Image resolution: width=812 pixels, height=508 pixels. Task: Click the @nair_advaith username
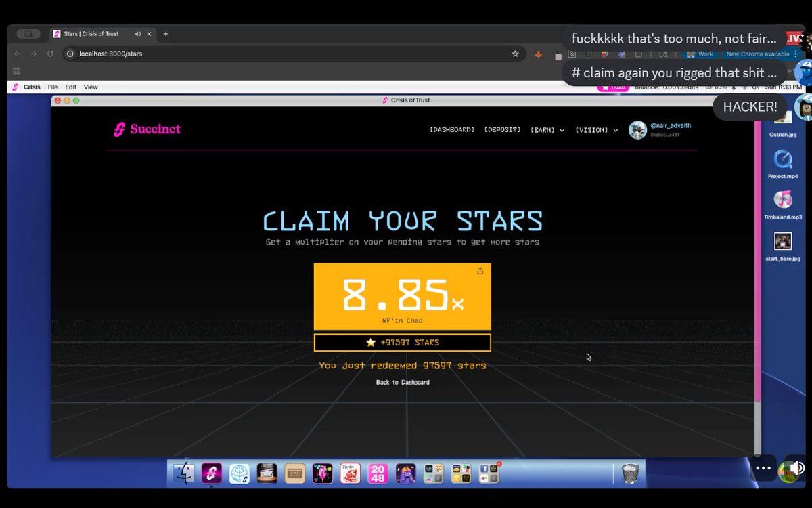671,126
